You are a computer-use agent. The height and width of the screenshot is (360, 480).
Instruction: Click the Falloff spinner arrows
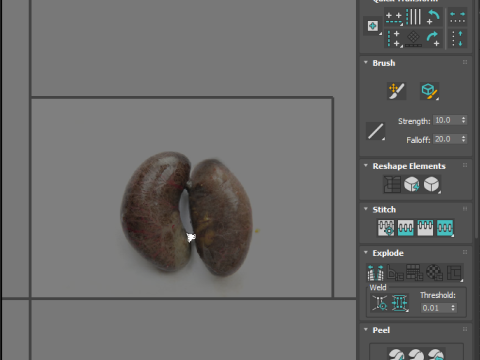tap(463, 139)
